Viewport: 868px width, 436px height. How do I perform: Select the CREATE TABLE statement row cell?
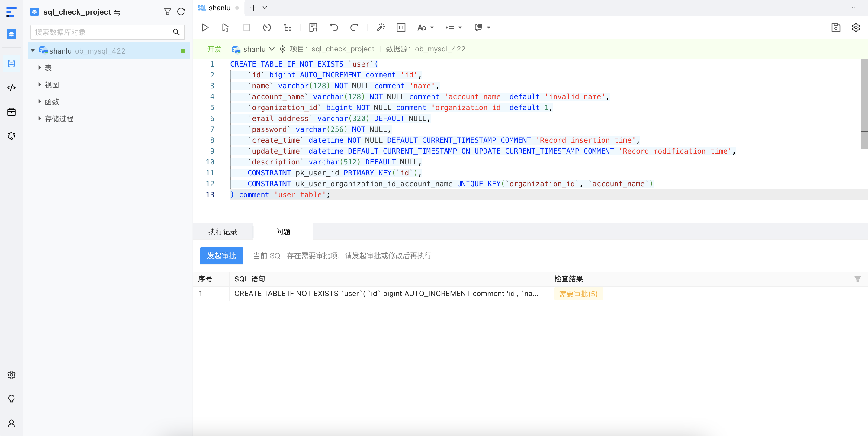click(389, 294)
